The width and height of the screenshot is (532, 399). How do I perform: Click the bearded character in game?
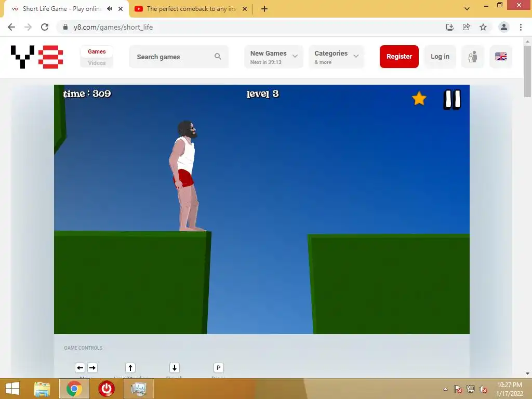coord(186,176)
